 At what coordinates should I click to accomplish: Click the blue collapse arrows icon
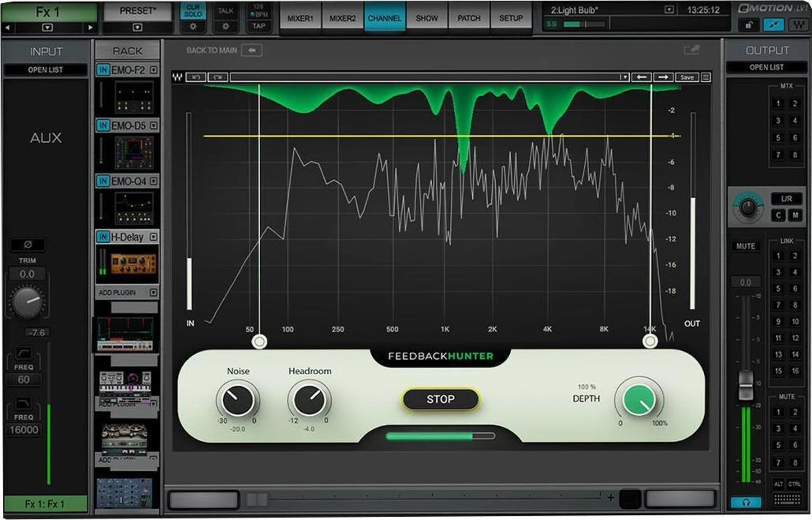click(x=773, y=25)
